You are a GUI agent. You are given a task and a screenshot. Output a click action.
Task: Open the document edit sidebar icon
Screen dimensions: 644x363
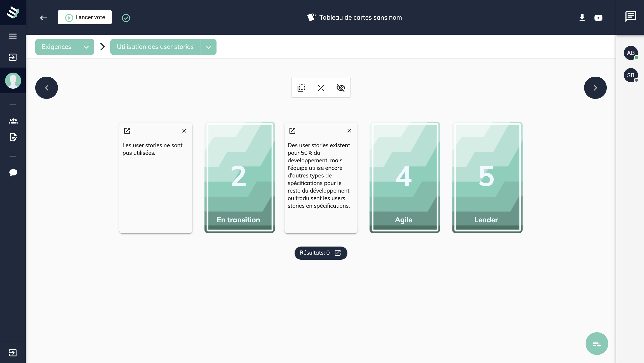pos(13,137)
